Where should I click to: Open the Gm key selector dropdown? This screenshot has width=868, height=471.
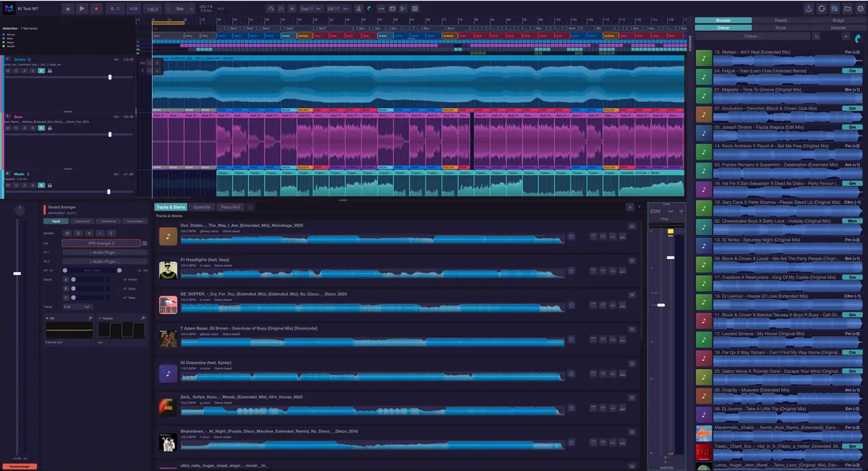(179, 9)
